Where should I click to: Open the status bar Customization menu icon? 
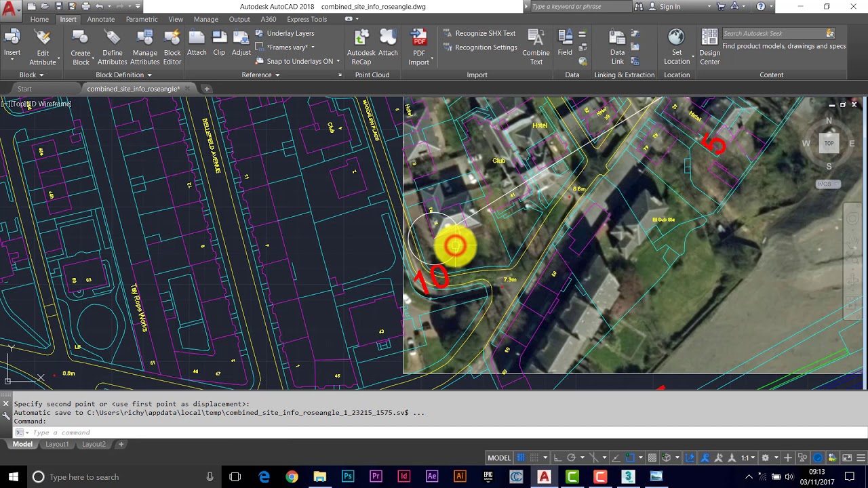861,457
